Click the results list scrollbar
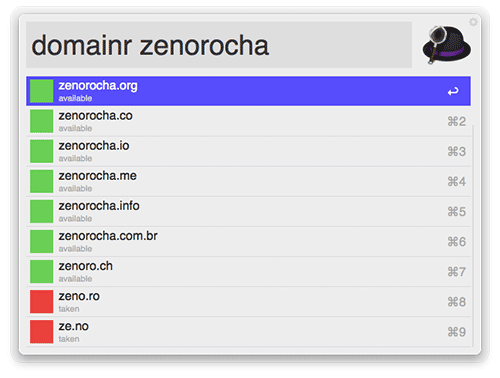 pos(473,235)
